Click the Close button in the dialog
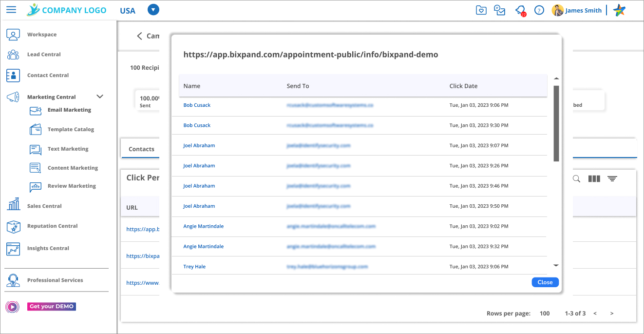This screenshot has height=334, width=644. point(545,282)
